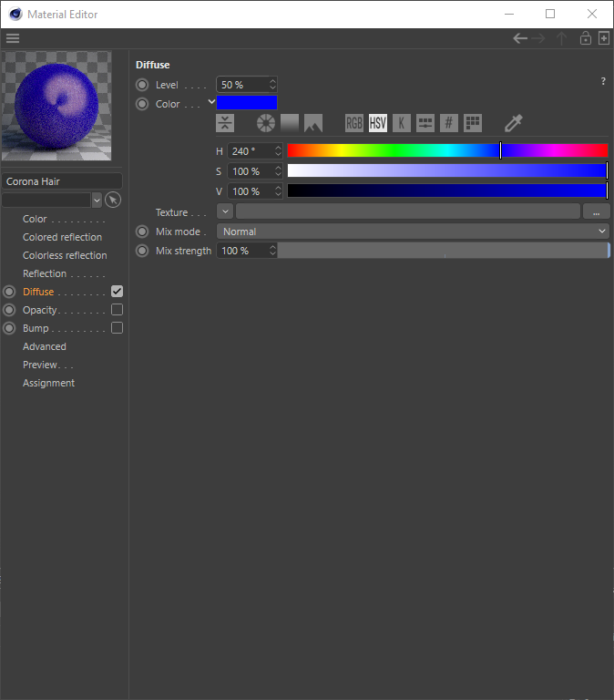Screen dimensions: 614x700
Task: Switch to the color spectrum mode
Action: [290, 123]
